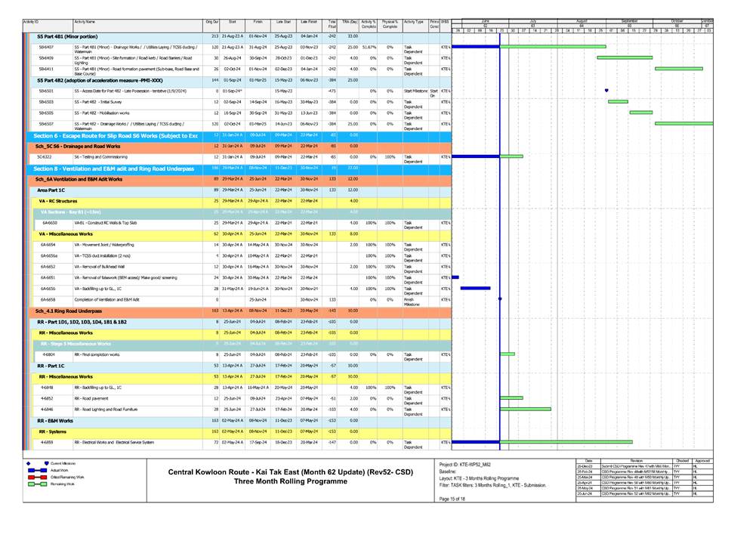Click the Remaining Work legend icon
Screen dimensions: 756x535
pyautogui.click(x=36, y=484)
